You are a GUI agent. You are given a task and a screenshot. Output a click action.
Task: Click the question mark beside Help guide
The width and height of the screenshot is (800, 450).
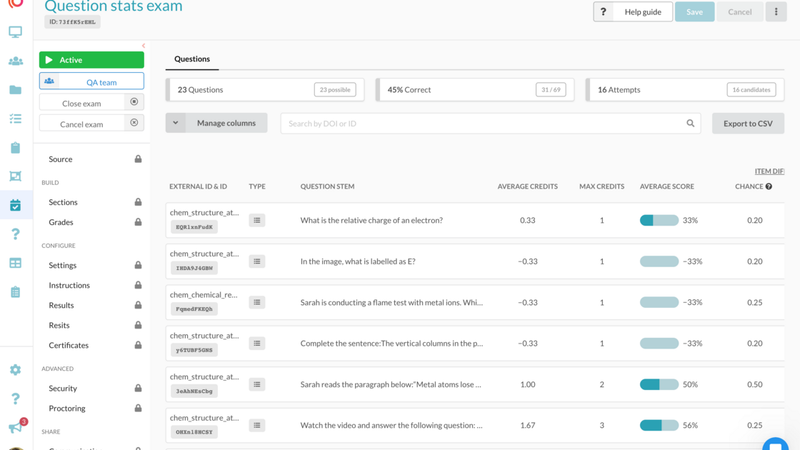click(603, 12)
